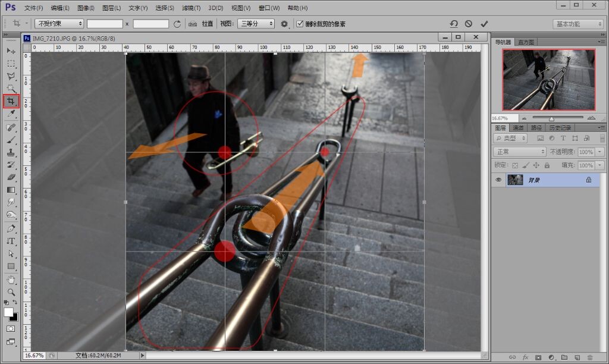The image size is (609, 364).
Task: Select the Polygonal Lasso tool
Action: [x=11, y=76]
